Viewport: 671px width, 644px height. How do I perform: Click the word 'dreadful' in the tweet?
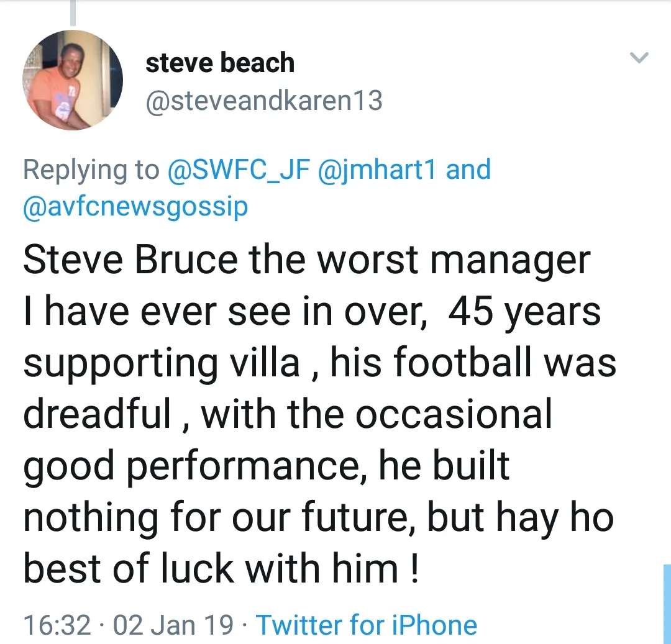point(98,414)
